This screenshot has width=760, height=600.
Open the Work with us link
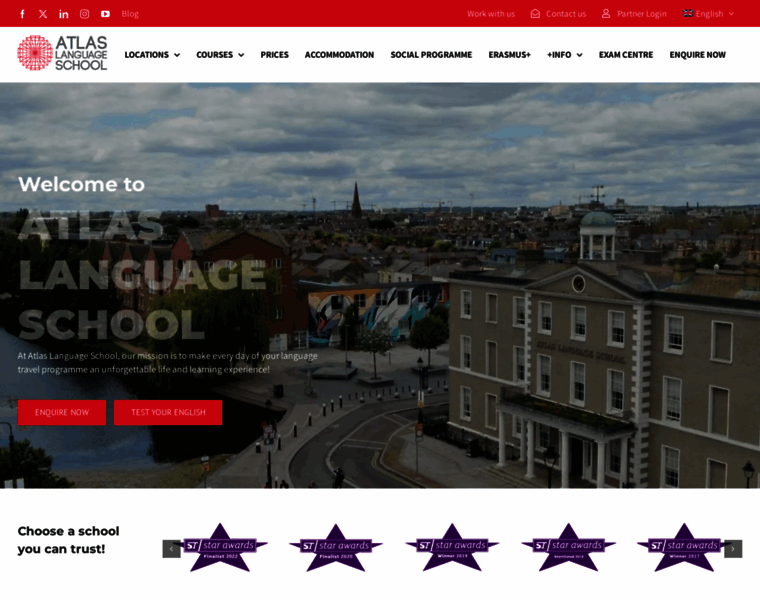[x=491, y=14]
